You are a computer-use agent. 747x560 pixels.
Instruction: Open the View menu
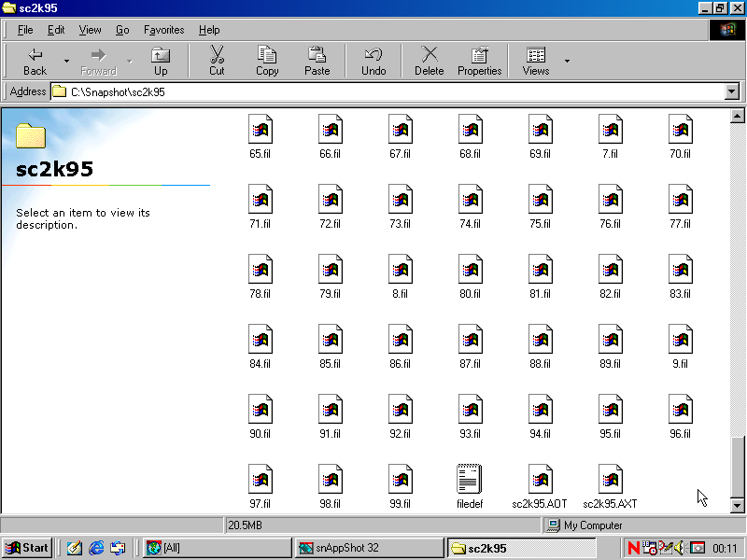coord(90,30)
